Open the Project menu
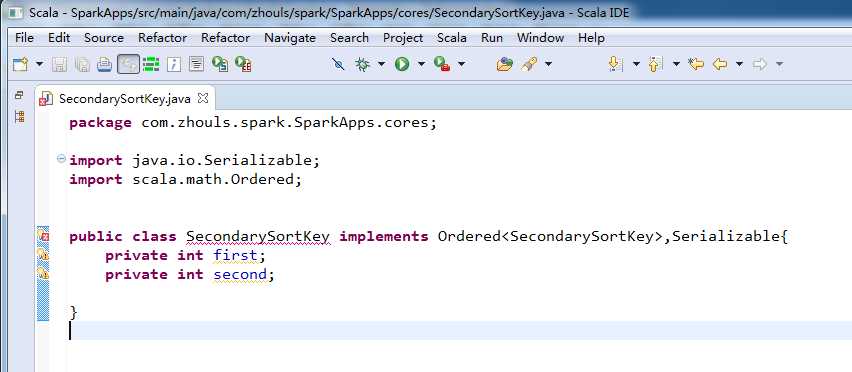This screenshot has width=852, height=372. tap(403, 38)
